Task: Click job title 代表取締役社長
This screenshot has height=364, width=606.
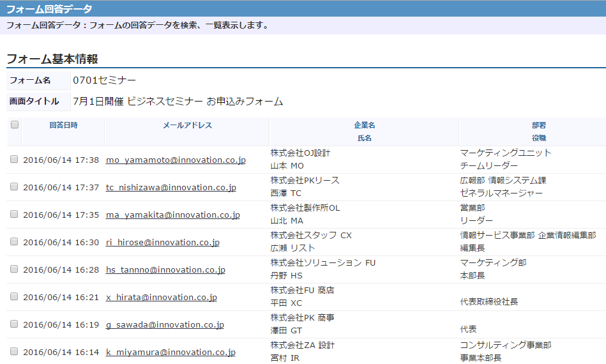Action: (489, 302)
